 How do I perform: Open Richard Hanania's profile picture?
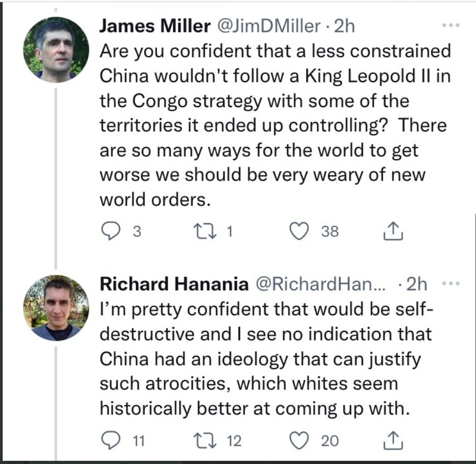(x=56, y=308)
